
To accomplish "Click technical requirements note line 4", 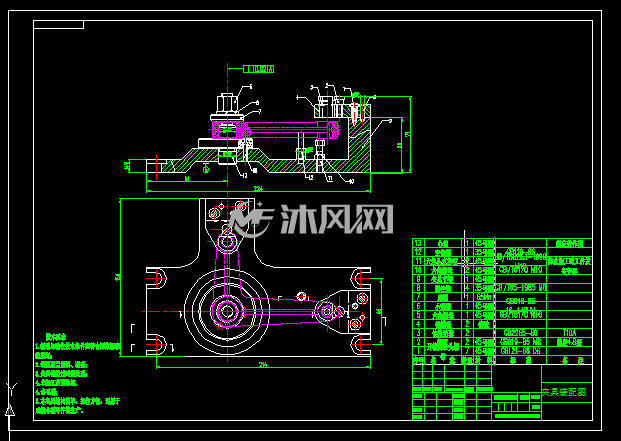I will pos(56,383).
